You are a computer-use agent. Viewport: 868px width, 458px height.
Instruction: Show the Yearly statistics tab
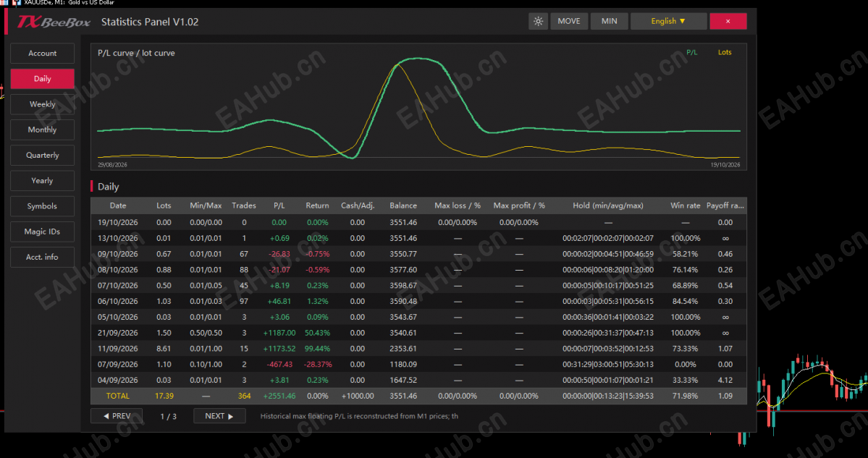coord(42,180)
